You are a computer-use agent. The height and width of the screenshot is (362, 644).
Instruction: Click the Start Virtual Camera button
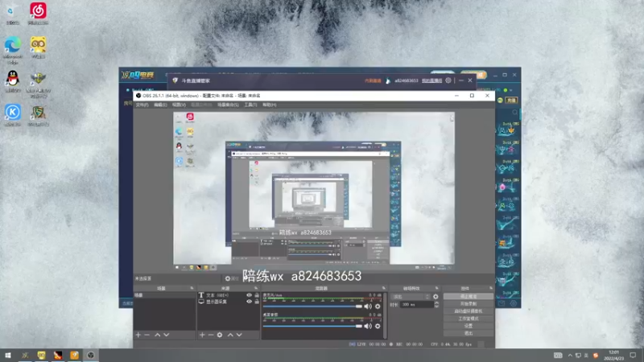(x=469, y=311)
